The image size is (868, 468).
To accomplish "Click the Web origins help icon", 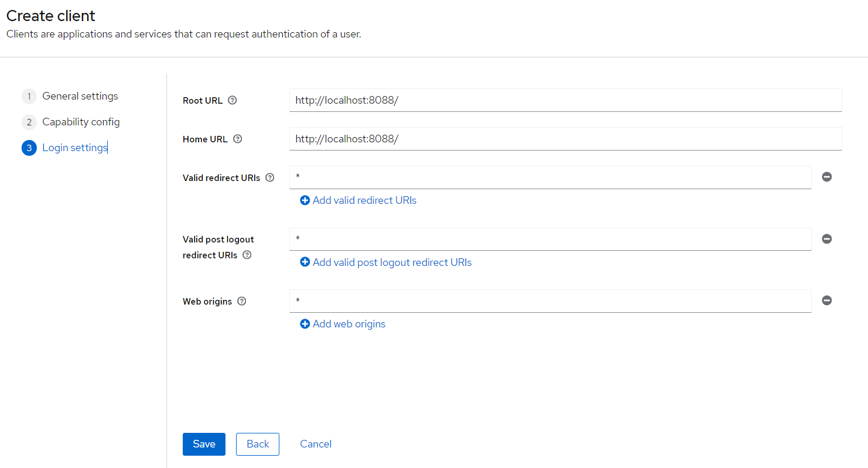I will click(x=242, y=301).
